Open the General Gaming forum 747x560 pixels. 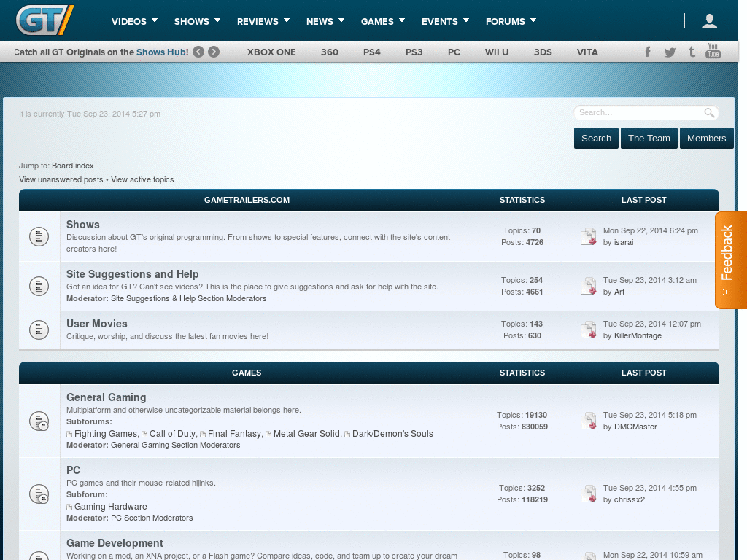(x=107, y=397)
